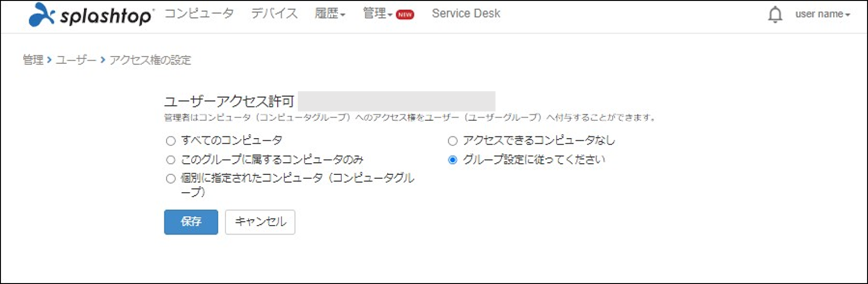
Task: Click the キャンセル button
Action: pos(260,222)
